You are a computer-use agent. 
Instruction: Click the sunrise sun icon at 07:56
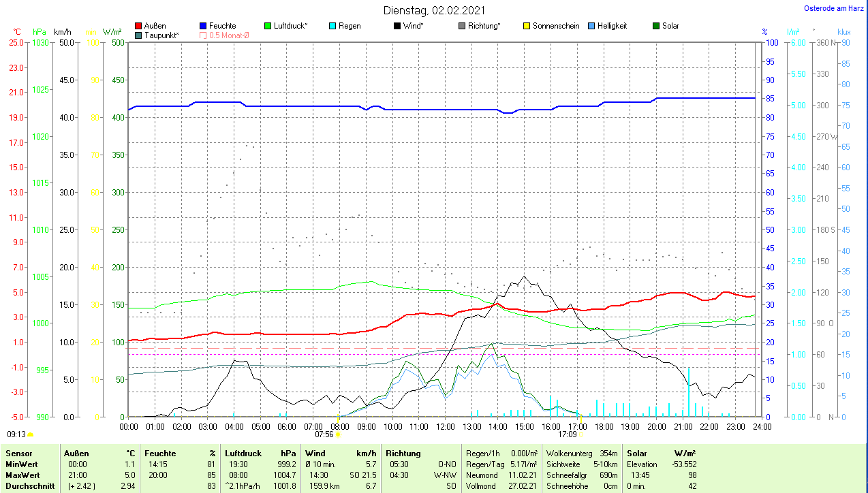click(x=338, y=434)
